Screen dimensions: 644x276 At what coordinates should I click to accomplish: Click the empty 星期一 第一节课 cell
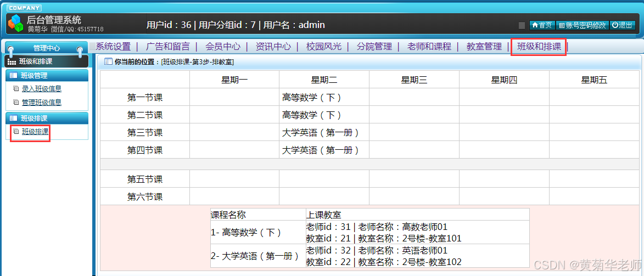234,97
